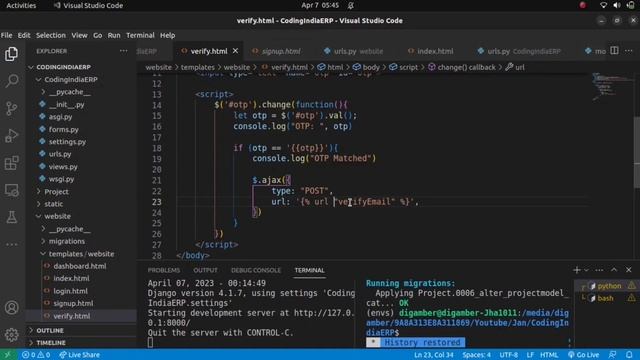Show additional activity bar views ellipsis
Viewport: 640px width, 360px height.
11,244
